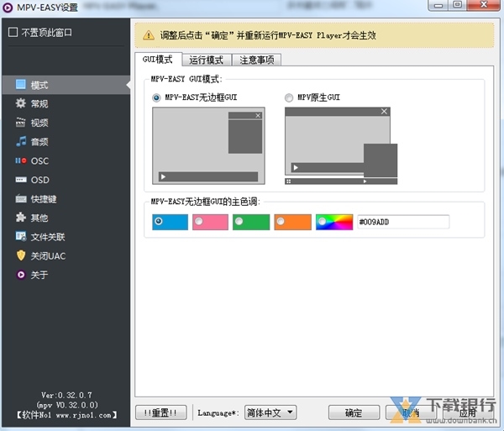Switch to the 运行模式 tab
The height and width of the screenshot is (431, 504).
[x=207, y=60]
